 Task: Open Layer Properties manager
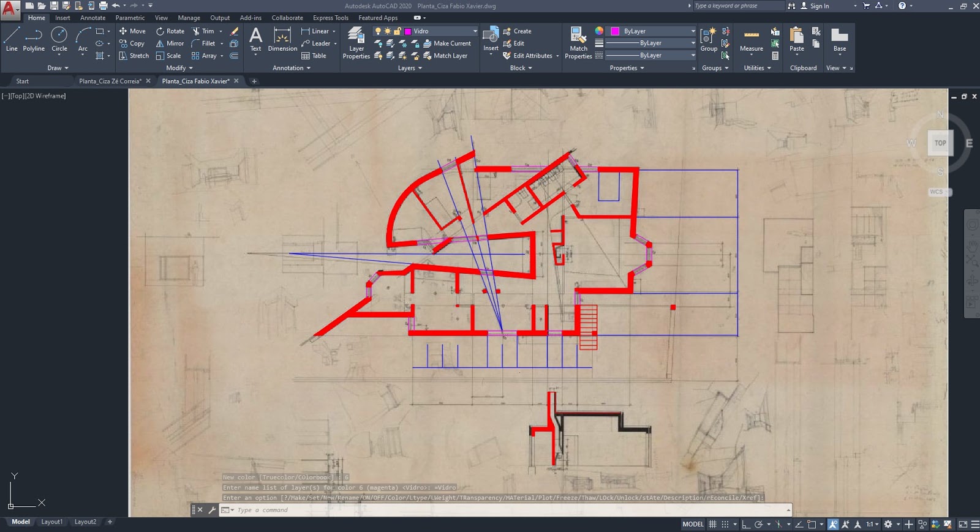coord(356,43)
